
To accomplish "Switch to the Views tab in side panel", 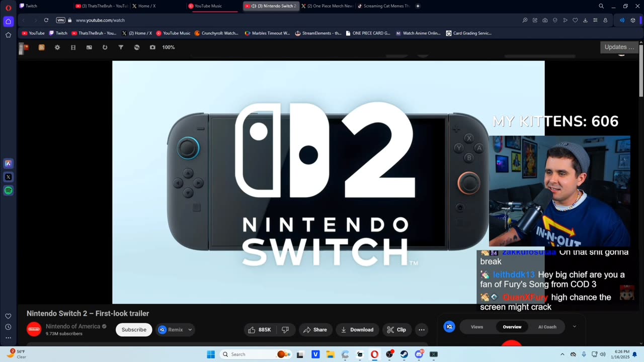I will [477, 327].
